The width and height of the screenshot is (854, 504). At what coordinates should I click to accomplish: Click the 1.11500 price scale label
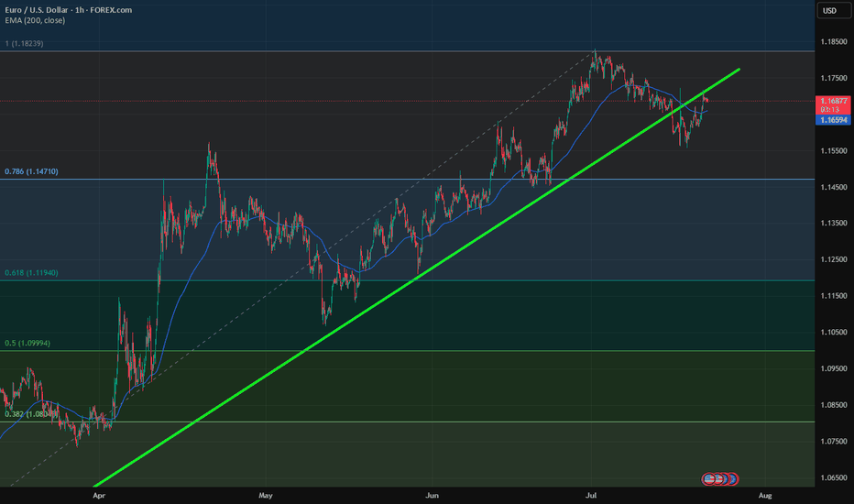[834, 296]
